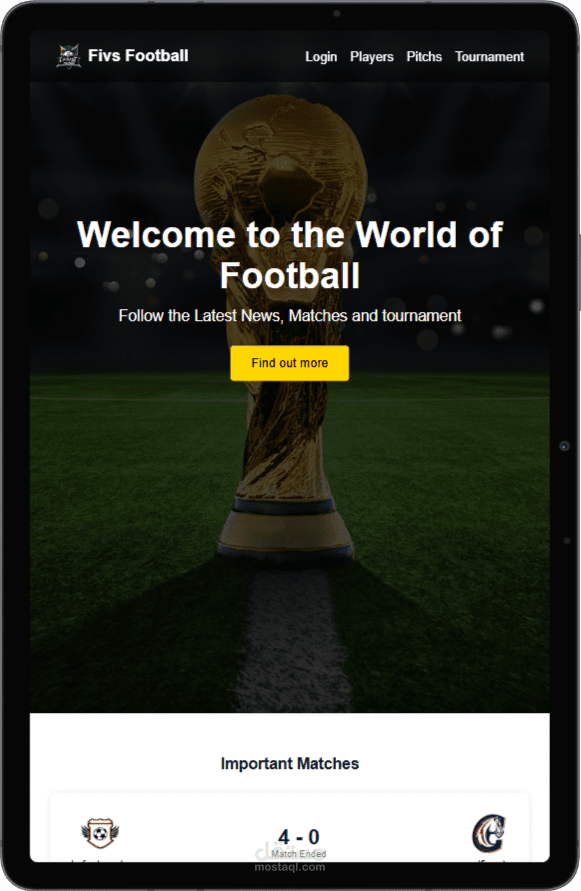Click the Welcome to the World of Football headline
Screen dimensions: 581x891
tap(290, 255)
